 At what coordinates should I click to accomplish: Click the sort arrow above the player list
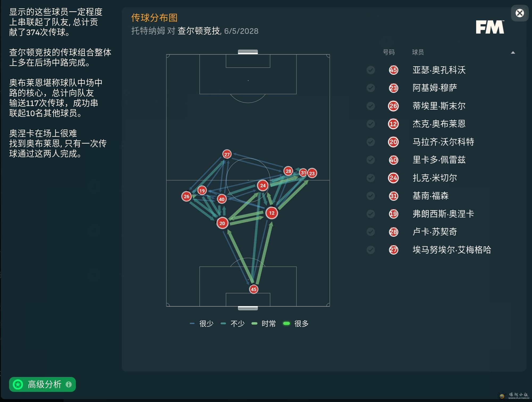point(513,52)
